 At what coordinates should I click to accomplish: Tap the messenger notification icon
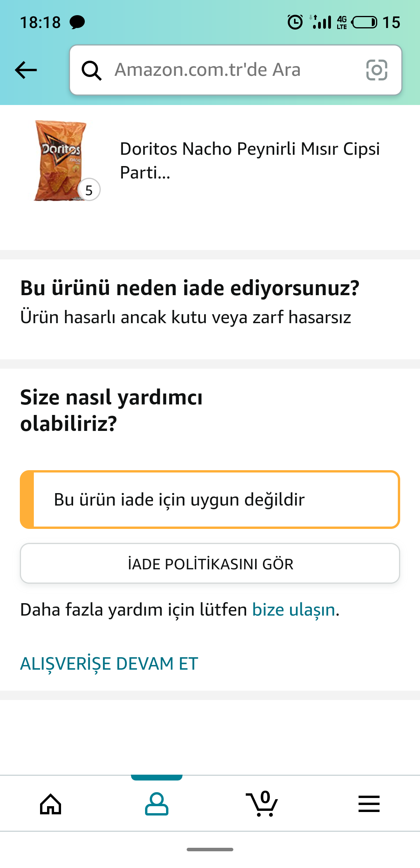(x=77, y=22)
